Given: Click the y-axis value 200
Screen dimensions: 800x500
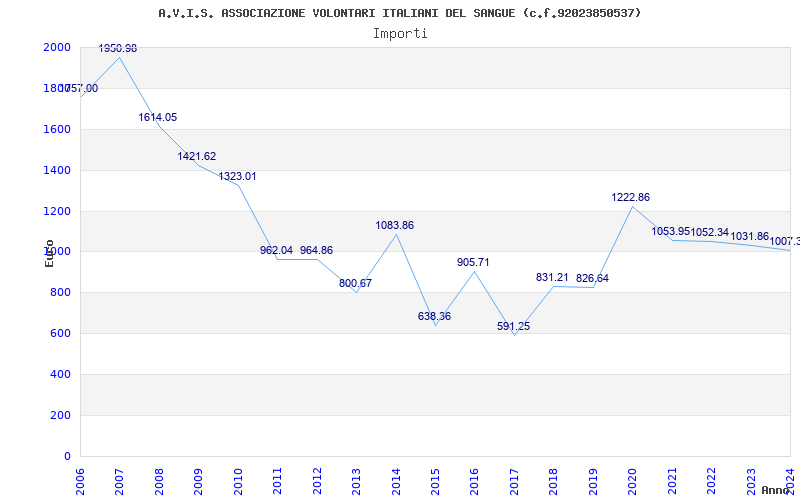Looking at the screenshot, I should click(60, 415).
